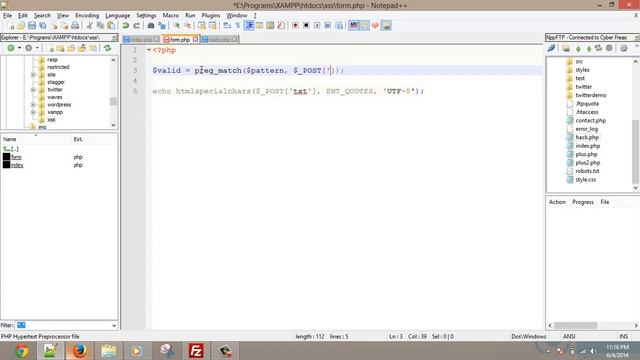Open the Plugins menu
Screen dimensions: 640x360
[x=211, y=16]
